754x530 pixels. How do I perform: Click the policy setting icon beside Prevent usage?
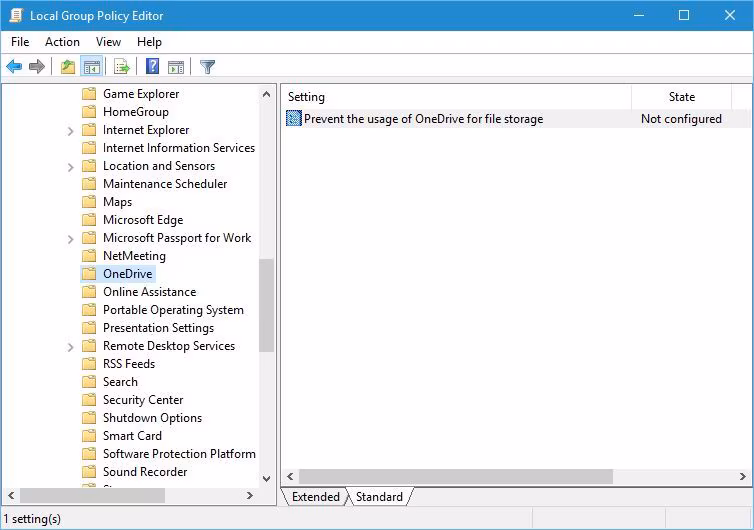click(293, 118)
